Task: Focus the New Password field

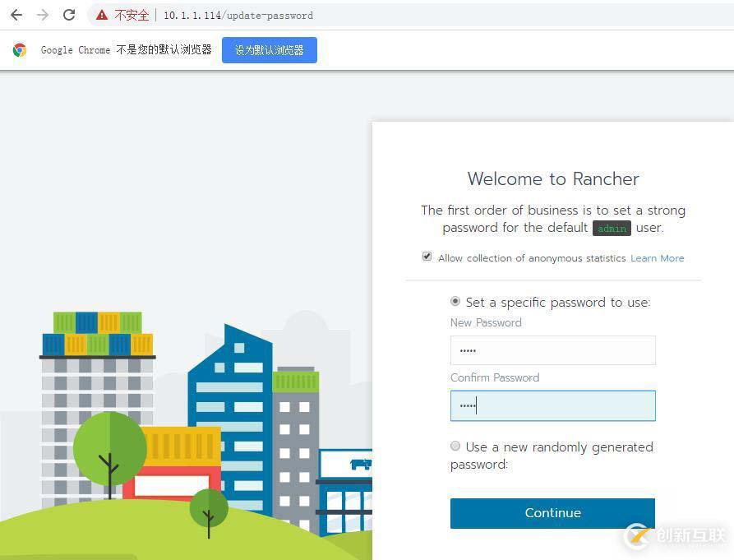Action: (x=553, y=350)
